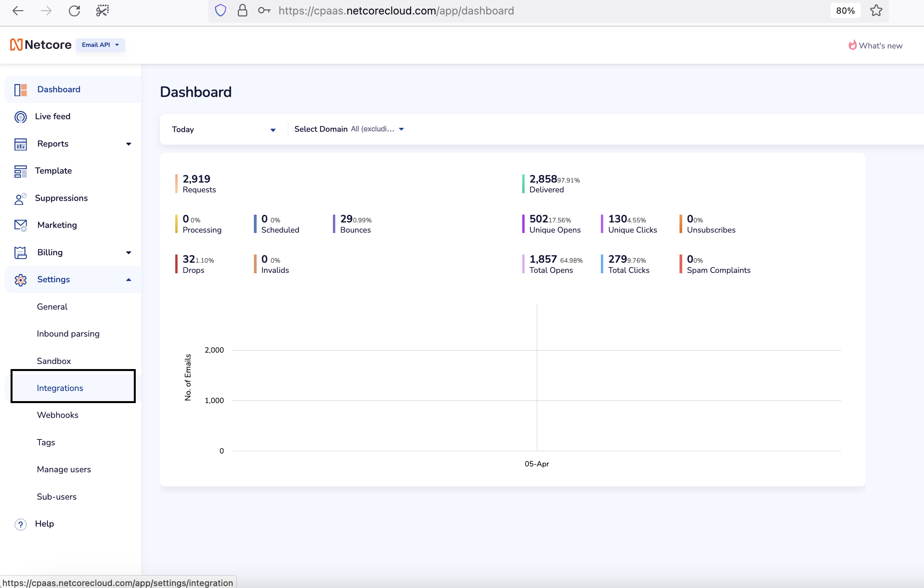924x588 pixels.
Task: Open Integrations settings page
Action: coord(60,388)
